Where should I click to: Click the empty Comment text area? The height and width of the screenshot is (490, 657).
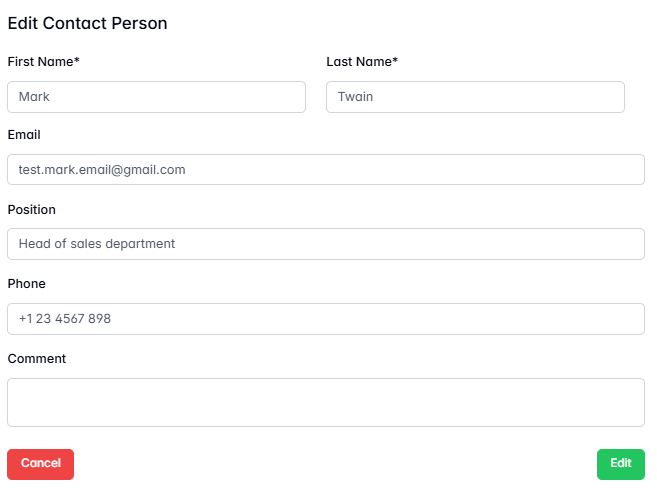coord(325,402)
